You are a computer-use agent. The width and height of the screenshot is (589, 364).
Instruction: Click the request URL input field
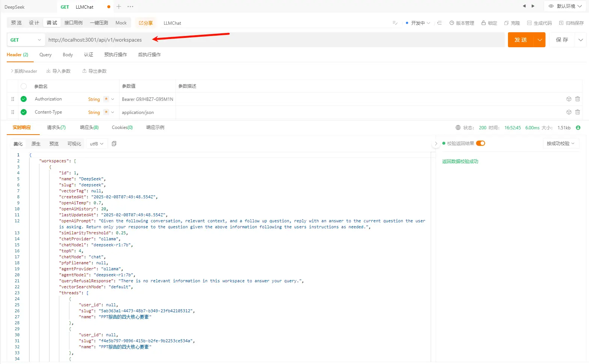pos(275,40)
